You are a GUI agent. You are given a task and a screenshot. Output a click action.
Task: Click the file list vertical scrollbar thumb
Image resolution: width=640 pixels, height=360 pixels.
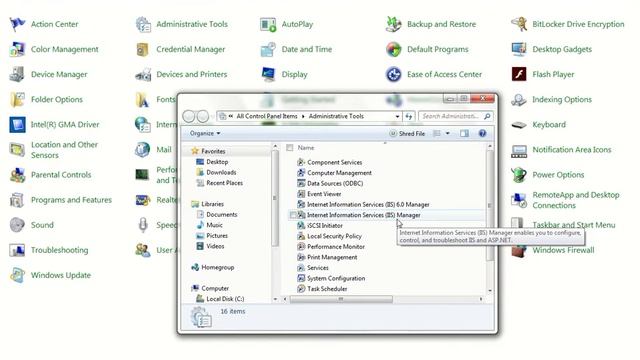click(x=490, y=206)
